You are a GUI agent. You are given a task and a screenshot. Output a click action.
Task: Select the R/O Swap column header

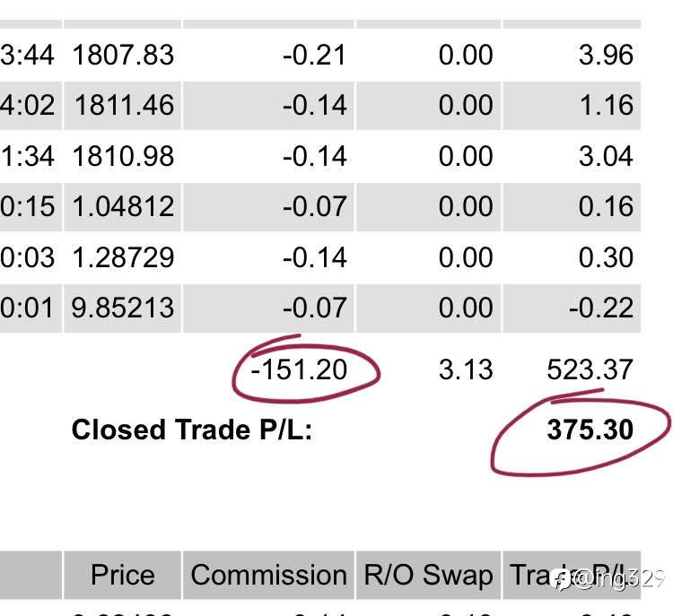[x=428, y=575]
